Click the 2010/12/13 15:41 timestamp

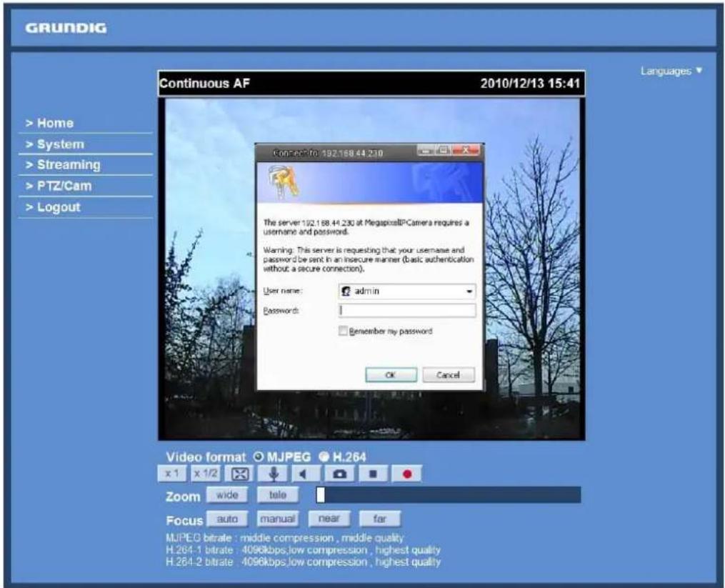click(x=530, y=84)
